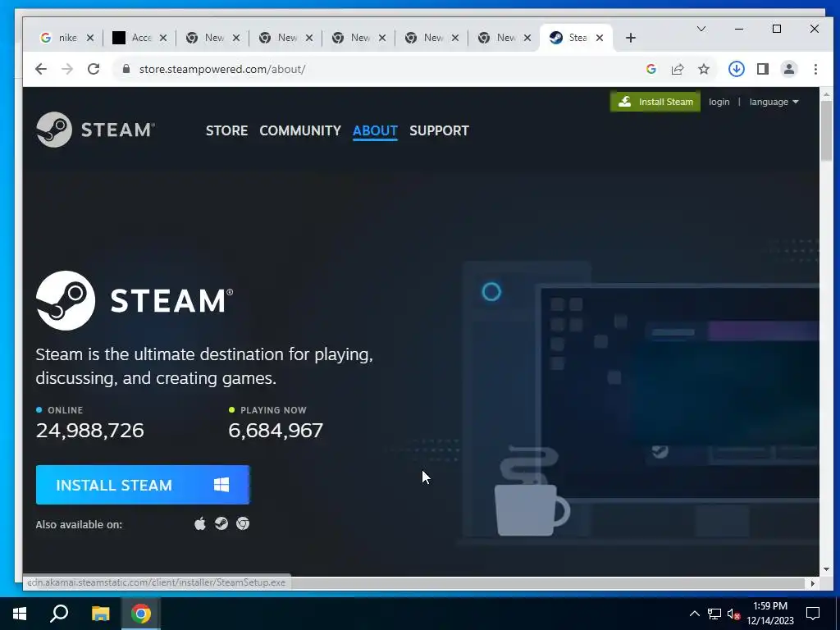
Task: Show hidden system tray icons
Action: 694,614
